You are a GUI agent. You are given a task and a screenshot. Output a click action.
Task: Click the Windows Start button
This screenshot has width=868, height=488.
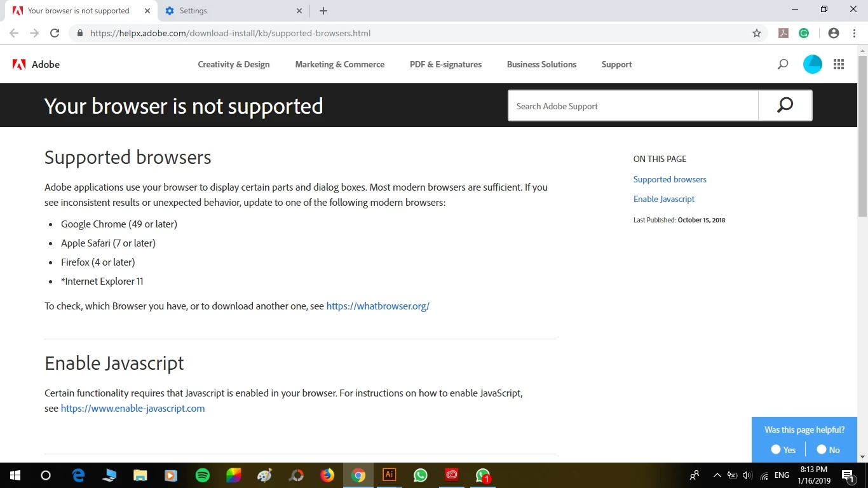(15, 475)
